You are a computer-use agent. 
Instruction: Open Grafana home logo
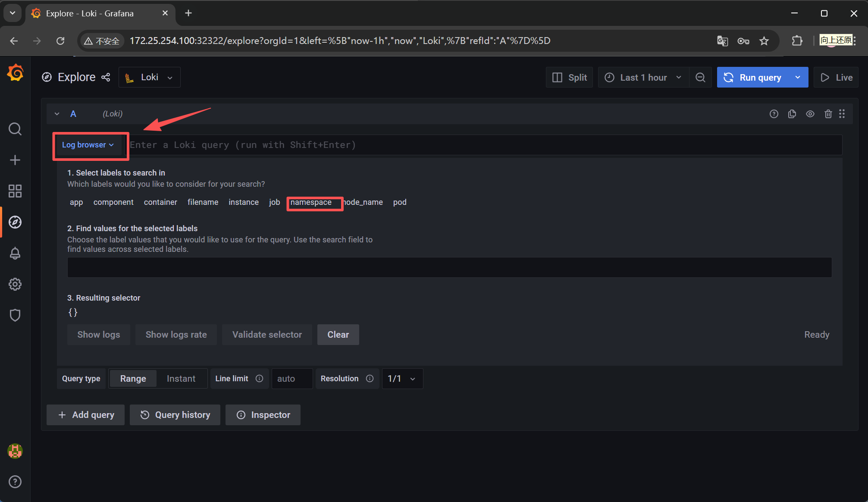click(16, 73)
